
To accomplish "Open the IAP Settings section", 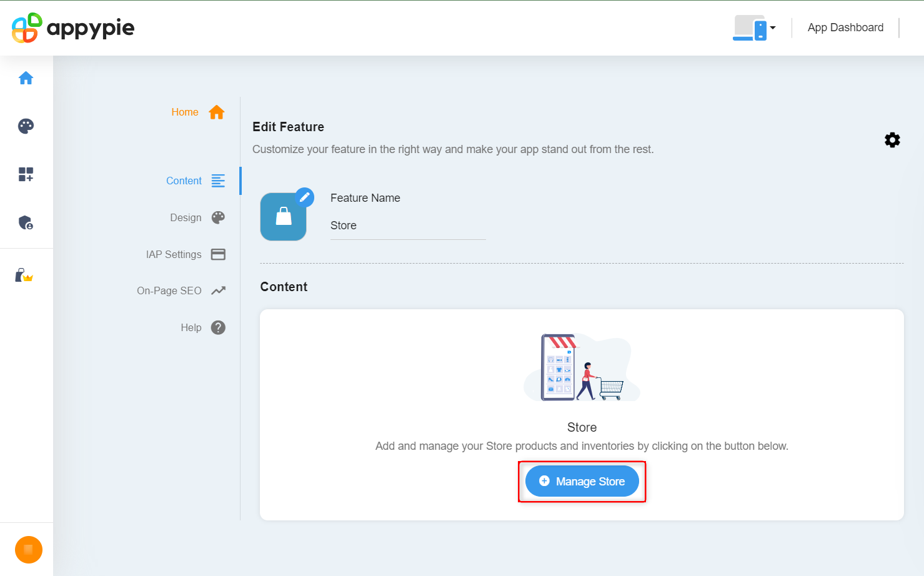I will tap(173, 254).
